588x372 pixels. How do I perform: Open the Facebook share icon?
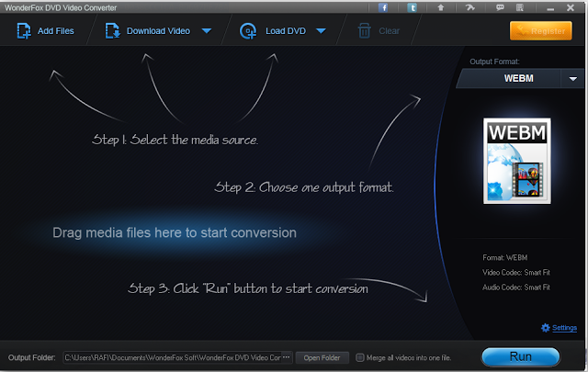tap(383, 7)
